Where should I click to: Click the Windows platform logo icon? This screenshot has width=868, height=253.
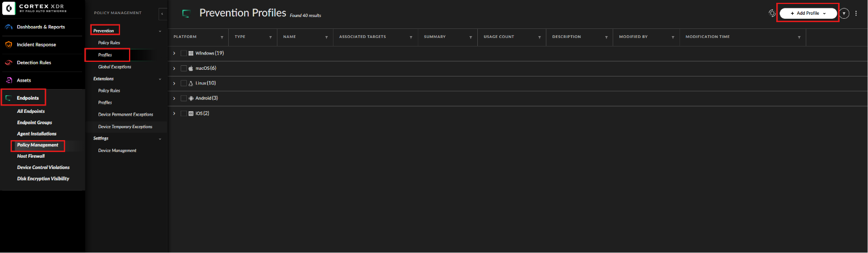(x=191, y=53)
